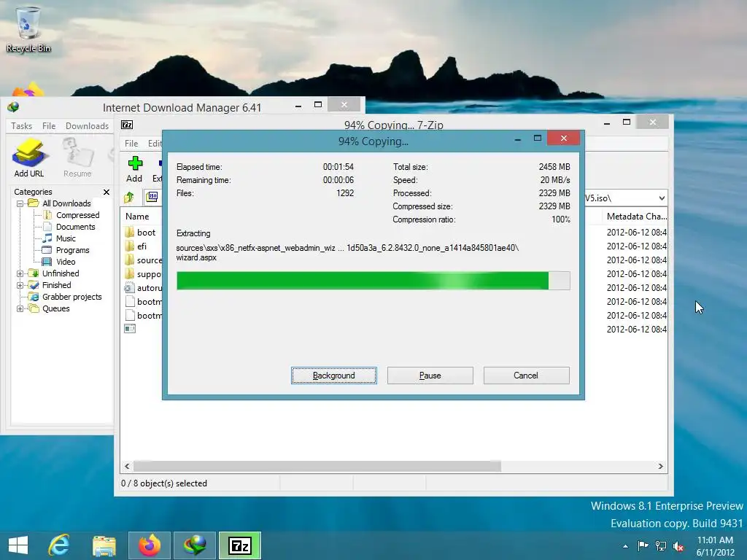Click the extracting file path text
The width and height of the screenshot is (747, 560).
[x=347, y=252]
